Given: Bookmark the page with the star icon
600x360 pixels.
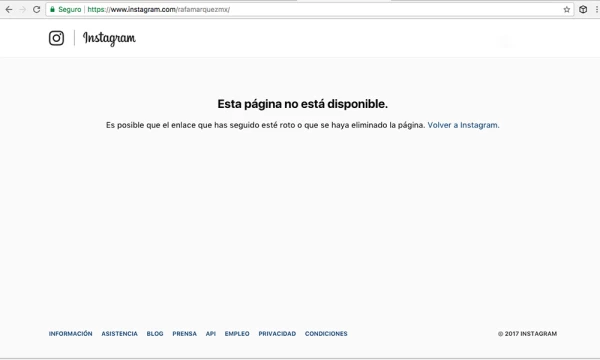Looking at the screenshot, I should click(567, 10).
